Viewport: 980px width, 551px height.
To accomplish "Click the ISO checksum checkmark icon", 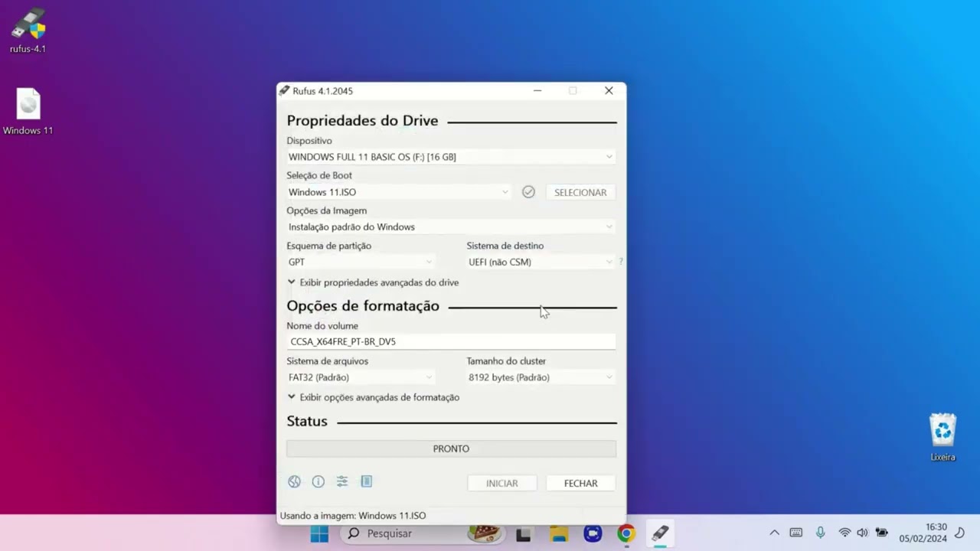I will click(528, 192).
